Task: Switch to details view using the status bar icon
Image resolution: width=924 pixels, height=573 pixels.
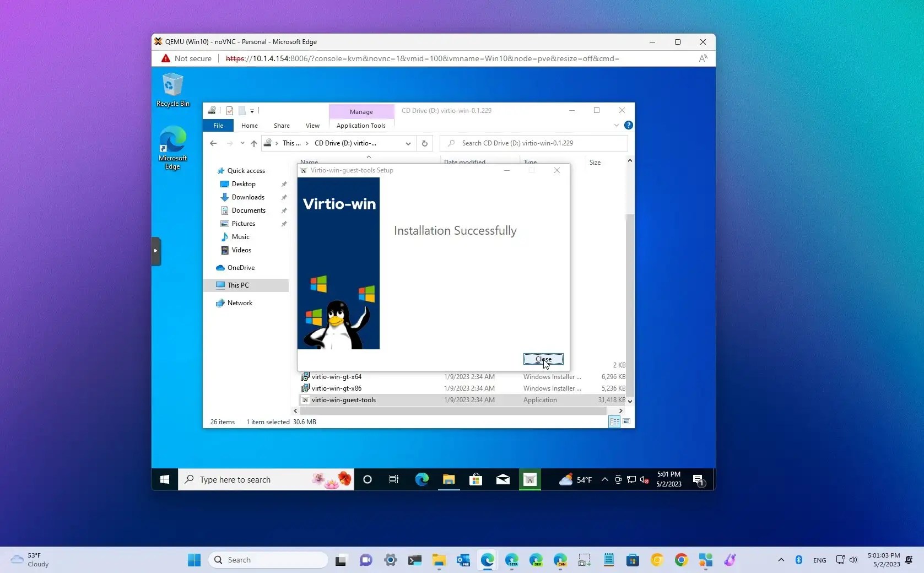Action: pyautogui.click(x=613, y=422)
